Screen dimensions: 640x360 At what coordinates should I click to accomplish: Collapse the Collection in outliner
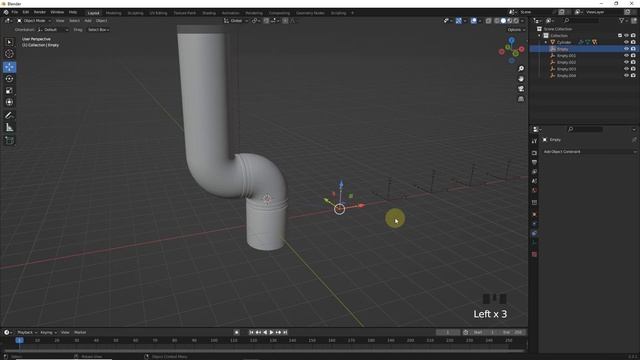[x=539, y=36]
